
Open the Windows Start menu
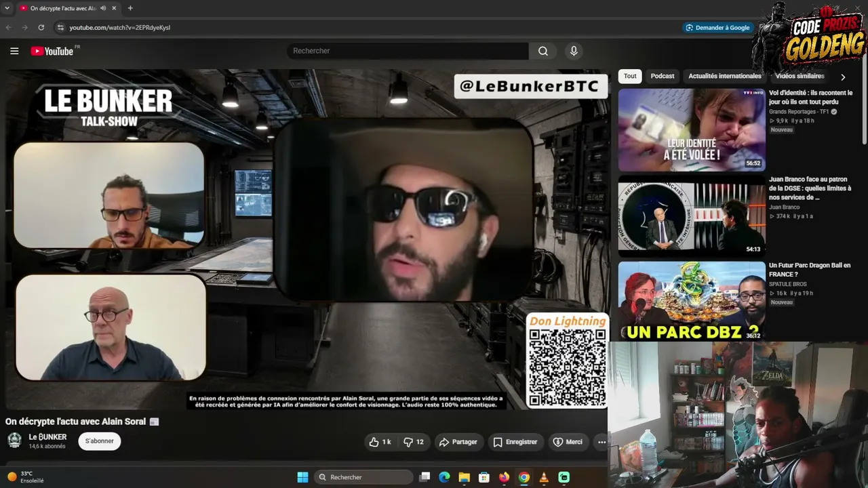[x=303, y=477]
